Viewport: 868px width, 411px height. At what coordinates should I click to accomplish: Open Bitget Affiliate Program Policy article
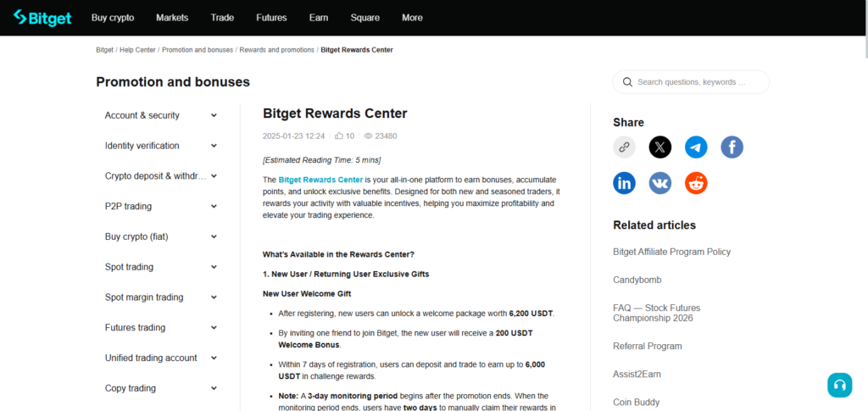click(x=672, y=252)
